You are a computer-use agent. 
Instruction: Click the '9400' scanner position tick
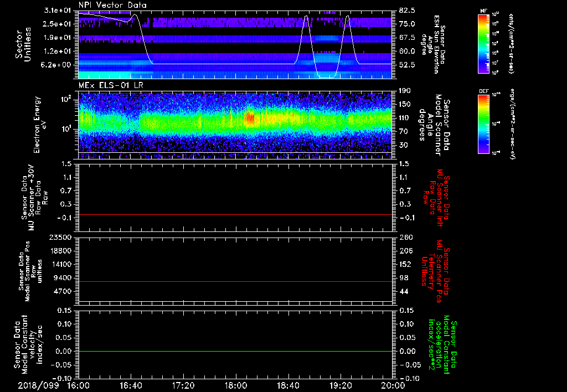pyautogui.click(x=63, y=278)
